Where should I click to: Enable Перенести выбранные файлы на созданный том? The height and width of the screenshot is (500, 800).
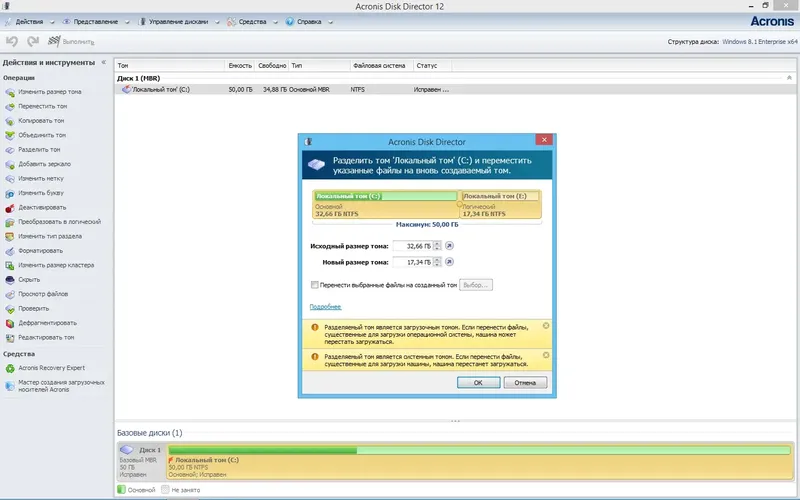coord(315,285)
